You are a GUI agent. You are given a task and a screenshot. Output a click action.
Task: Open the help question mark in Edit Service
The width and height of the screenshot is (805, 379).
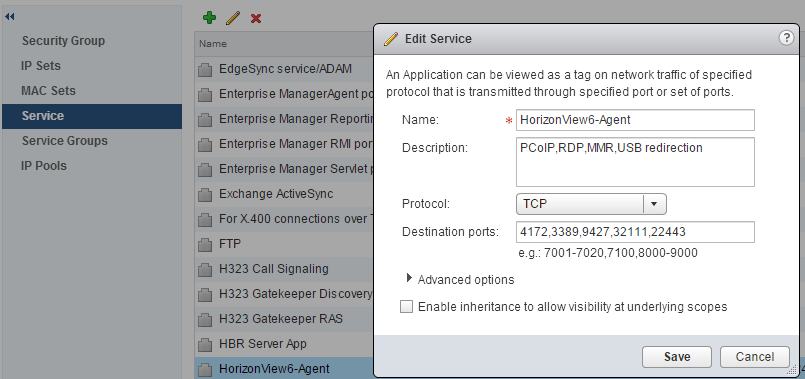[786, 37]
